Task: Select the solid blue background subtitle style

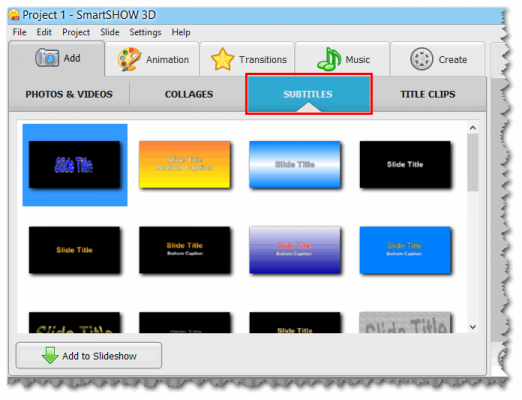Action: 405,250
